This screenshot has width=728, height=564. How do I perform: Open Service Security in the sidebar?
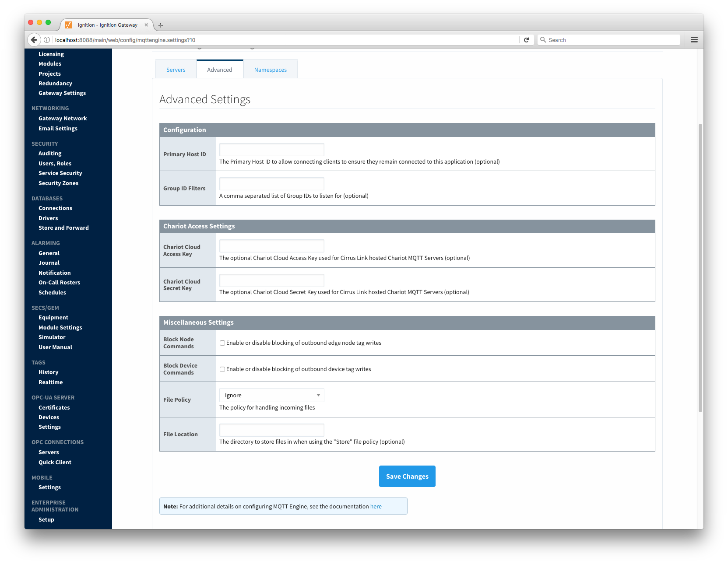60,173
